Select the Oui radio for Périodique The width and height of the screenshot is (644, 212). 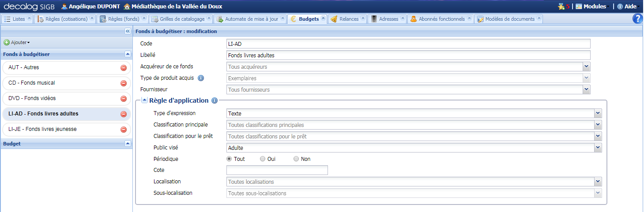pos(263,159)
